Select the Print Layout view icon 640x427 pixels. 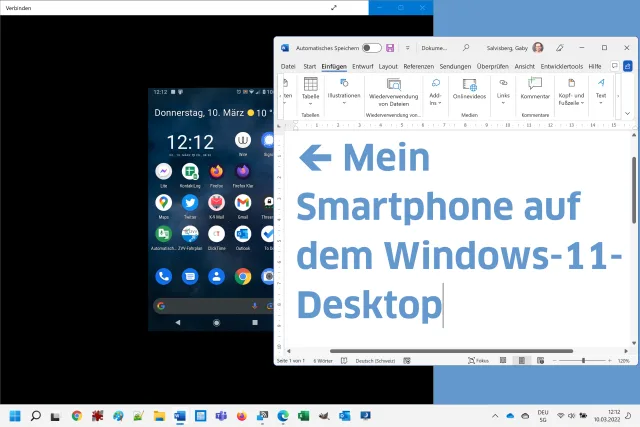point(522,360)
